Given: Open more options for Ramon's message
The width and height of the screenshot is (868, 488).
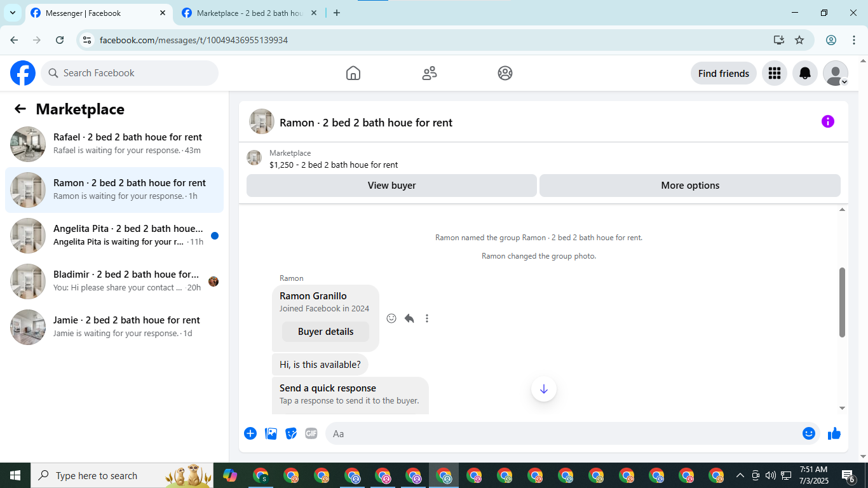Looking at the screenshot, I should click(x=427, y=318).
